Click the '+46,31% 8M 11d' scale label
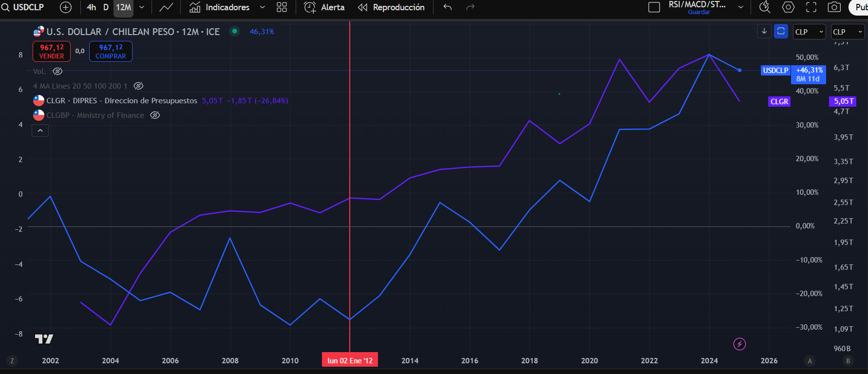This screenshot has width=868, height=374. coord(809,75)
